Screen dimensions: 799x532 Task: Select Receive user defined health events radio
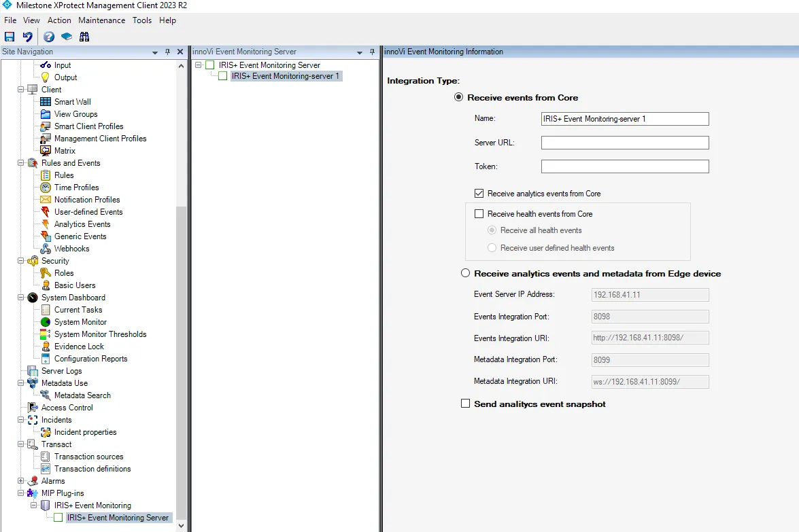(492, 248)
